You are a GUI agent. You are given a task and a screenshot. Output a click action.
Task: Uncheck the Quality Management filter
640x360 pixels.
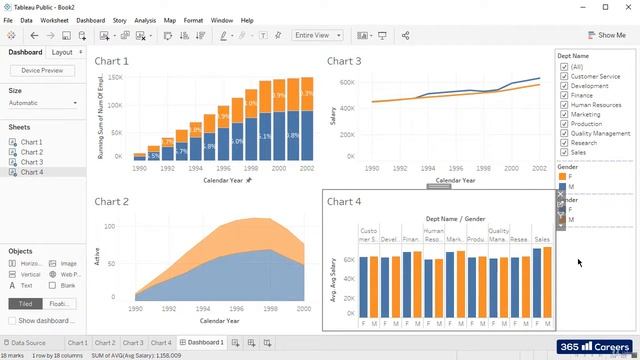tap(564, 133)
